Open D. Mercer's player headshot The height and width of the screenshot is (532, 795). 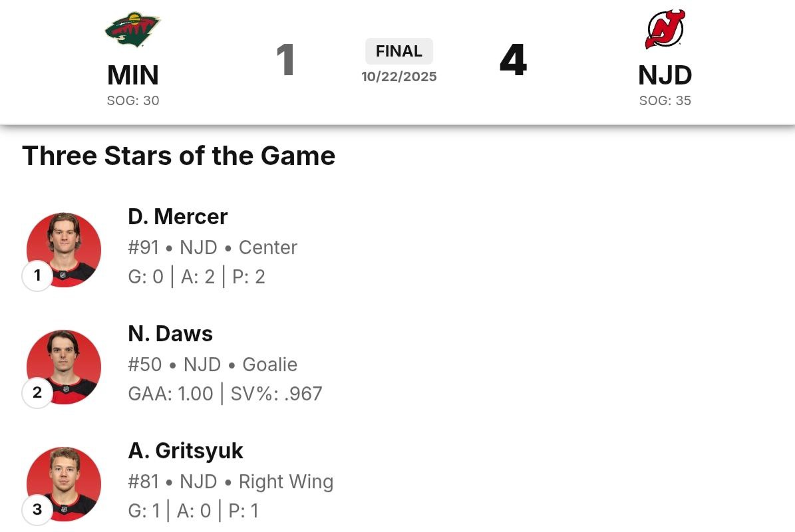click(64, 249)
